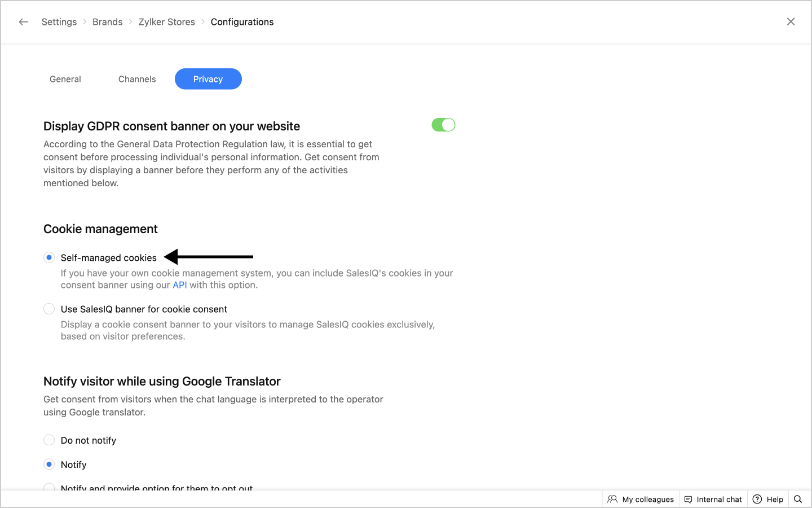Click the back arrow icon
Image resolution: width=812 pixels, height=508 pixels.
(23, 22)
